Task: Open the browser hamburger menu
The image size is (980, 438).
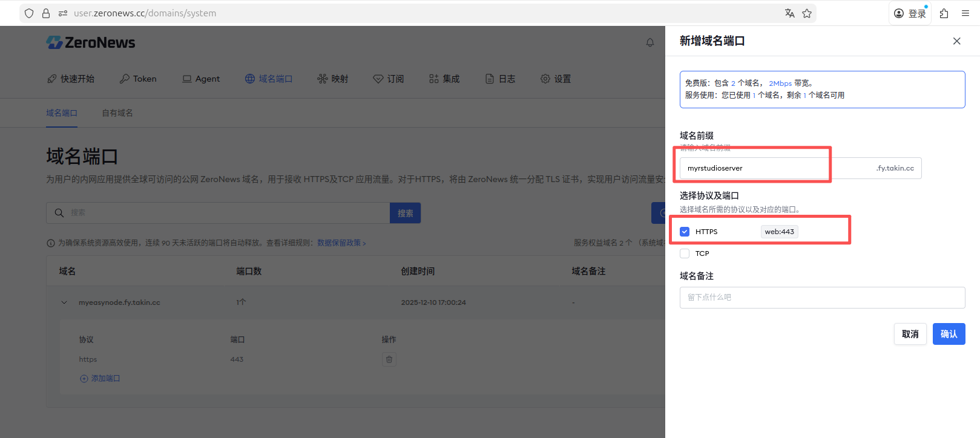Action: click(x=965, y=13)
